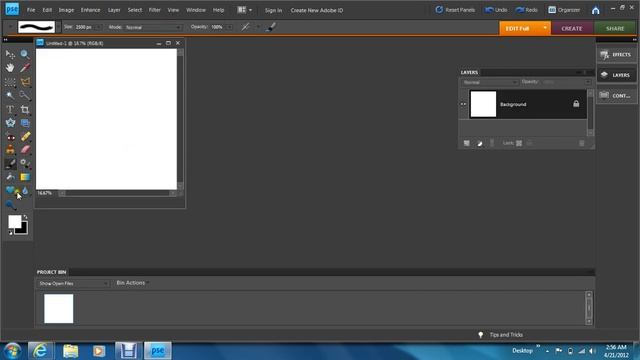
Task: Click the foreground color swatch
Action: (14, 222)
